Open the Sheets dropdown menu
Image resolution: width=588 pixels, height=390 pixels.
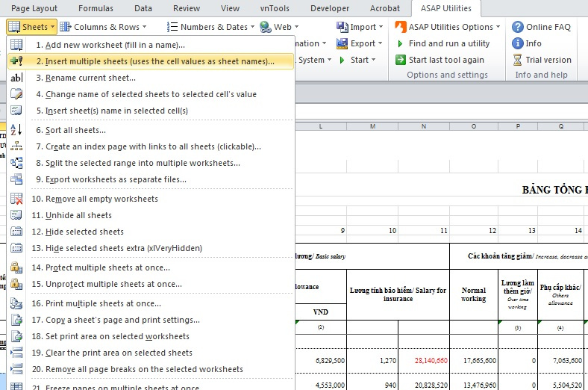pos(32,27)
